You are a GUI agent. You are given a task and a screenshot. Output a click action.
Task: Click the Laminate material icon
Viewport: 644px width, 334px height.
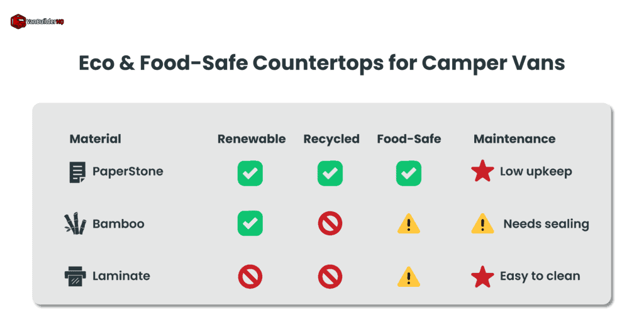pos(77,276)
